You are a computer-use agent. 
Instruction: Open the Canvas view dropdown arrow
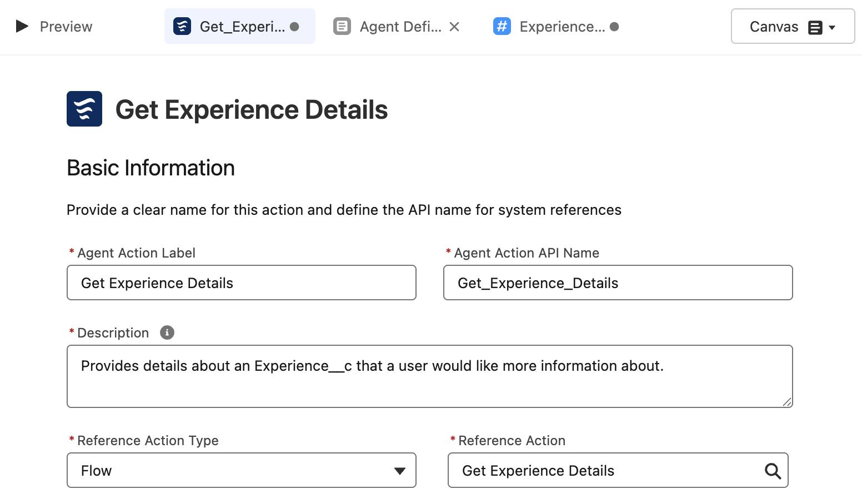(831, 26)
